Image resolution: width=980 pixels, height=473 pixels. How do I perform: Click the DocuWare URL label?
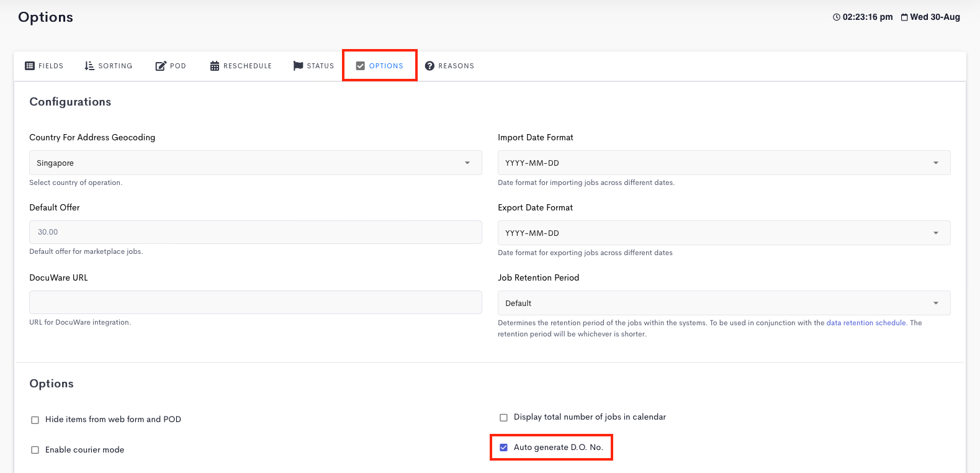tap(59, 277)
